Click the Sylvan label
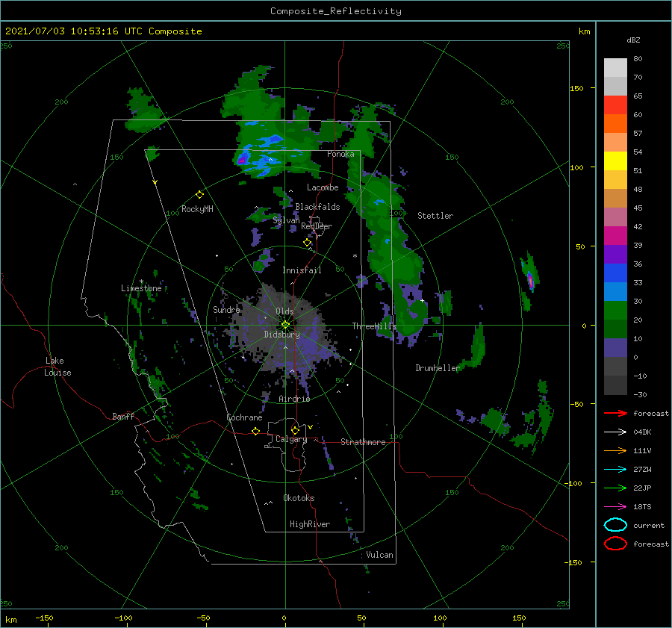 286,220
